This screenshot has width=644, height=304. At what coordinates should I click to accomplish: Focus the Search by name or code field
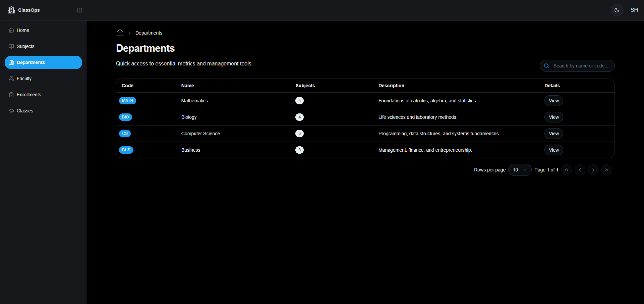pyautogui.click(x=577, y=66)
